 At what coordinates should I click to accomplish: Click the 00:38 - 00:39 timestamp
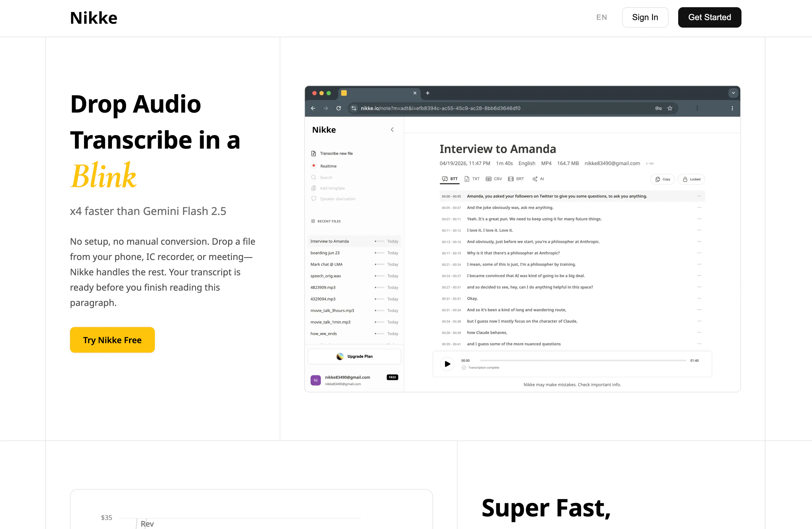tap(451, 333)
